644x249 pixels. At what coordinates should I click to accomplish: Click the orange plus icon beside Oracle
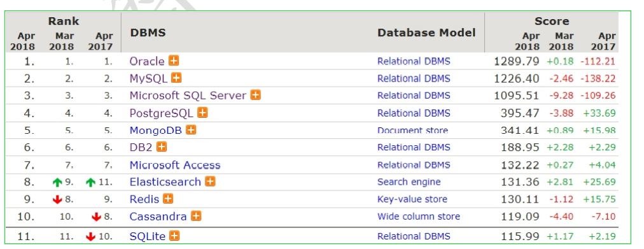click(x=174, y=60)
